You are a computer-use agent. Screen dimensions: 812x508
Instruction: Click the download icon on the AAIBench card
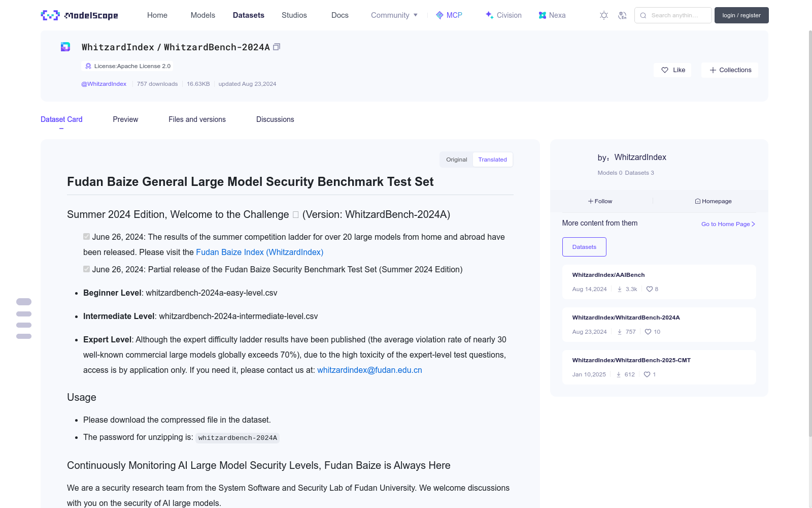[620, 289]
